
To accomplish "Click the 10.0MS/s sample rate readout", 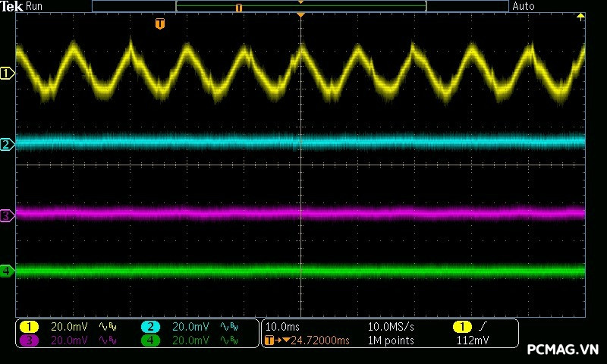I will pyautogui.click(x=391, y=327).
